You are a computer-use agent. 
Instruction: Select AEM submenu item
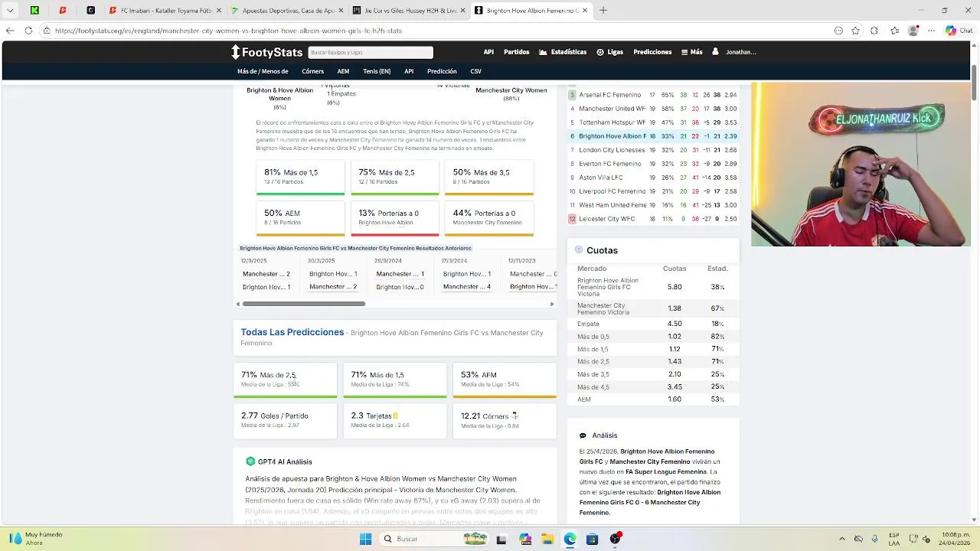(343, 71)
